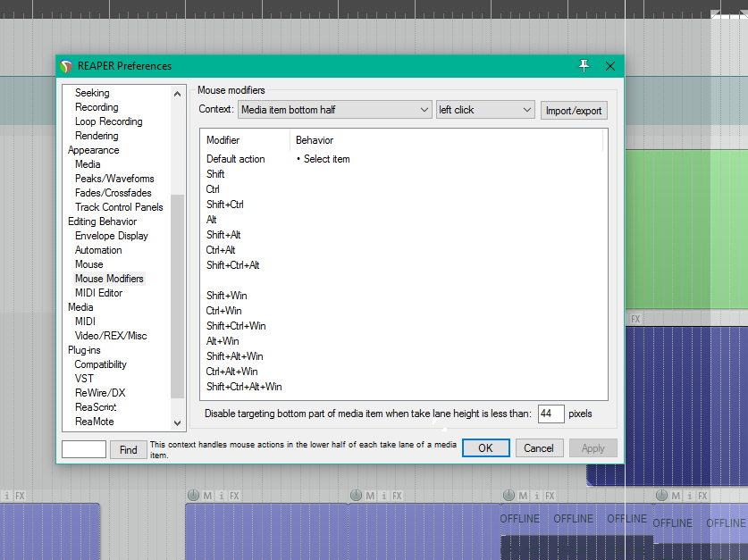The width and height of the screenshot is (748, 560).
Task: Open the Compatibility page
Action: pos(100,364)
